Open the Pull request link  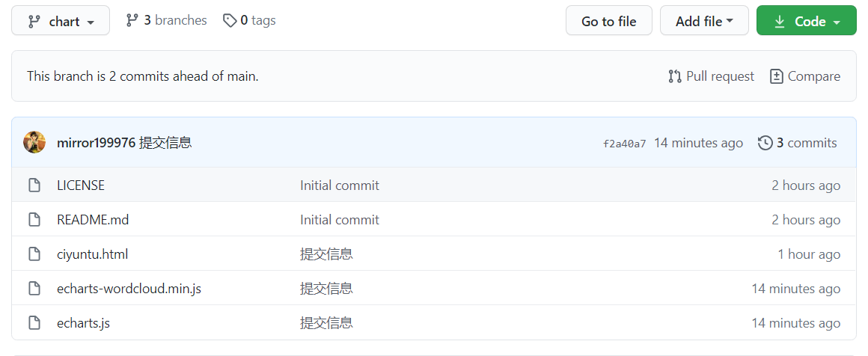coord(712,76)
